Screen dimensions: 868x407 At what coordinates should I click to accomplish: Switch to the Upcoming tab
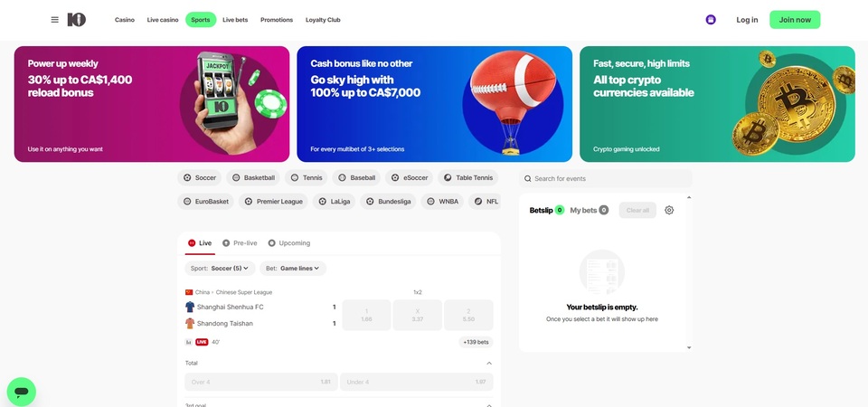(289, 243)
